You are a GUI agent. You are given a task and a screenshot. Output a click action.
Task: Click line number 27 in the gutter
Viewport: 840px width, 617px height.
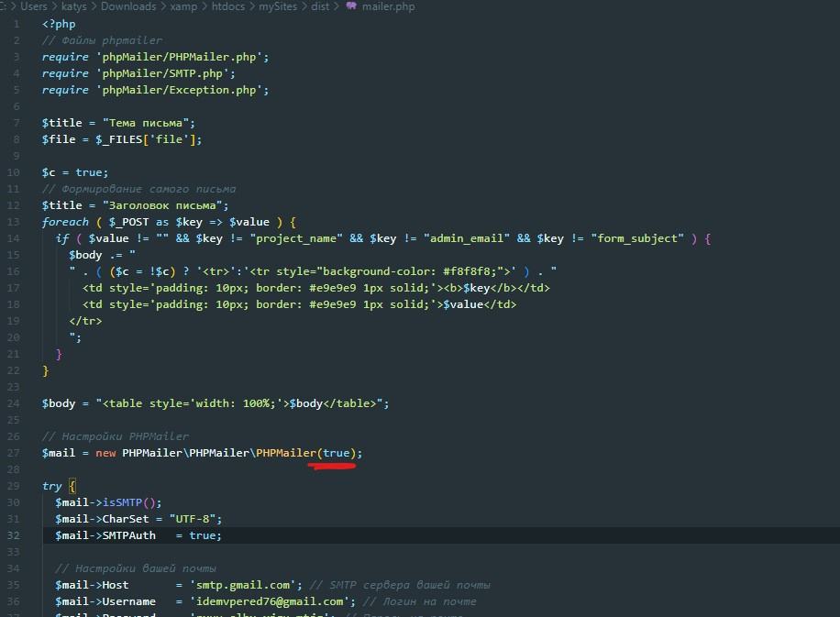pyautogui.click(x=14, y=453)
